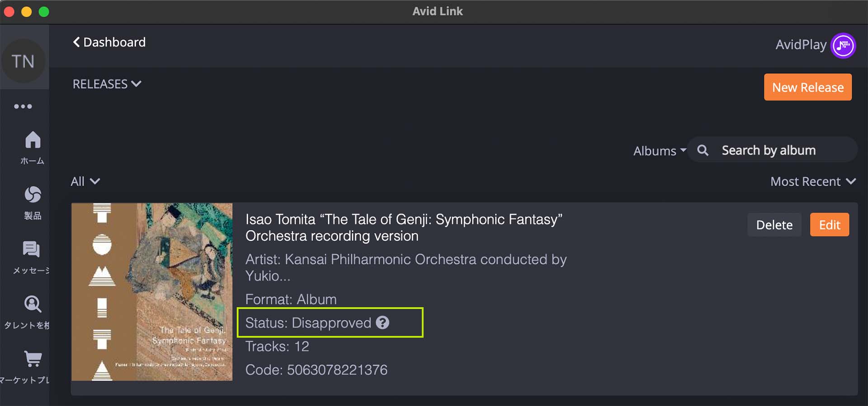This screenshot has height=406, width=868.
Task: Go back to Dashboard
Action: (x=109, y=42)
